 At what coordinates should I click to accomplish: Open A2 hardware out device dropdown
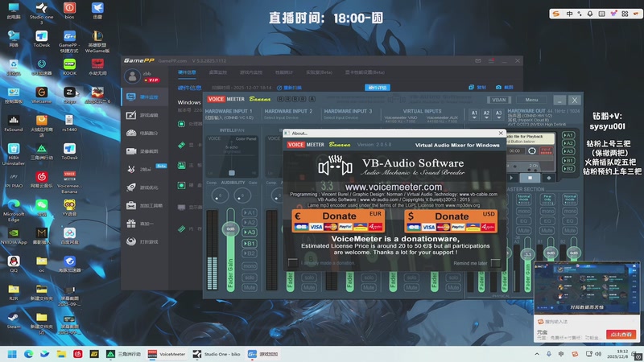486,114
